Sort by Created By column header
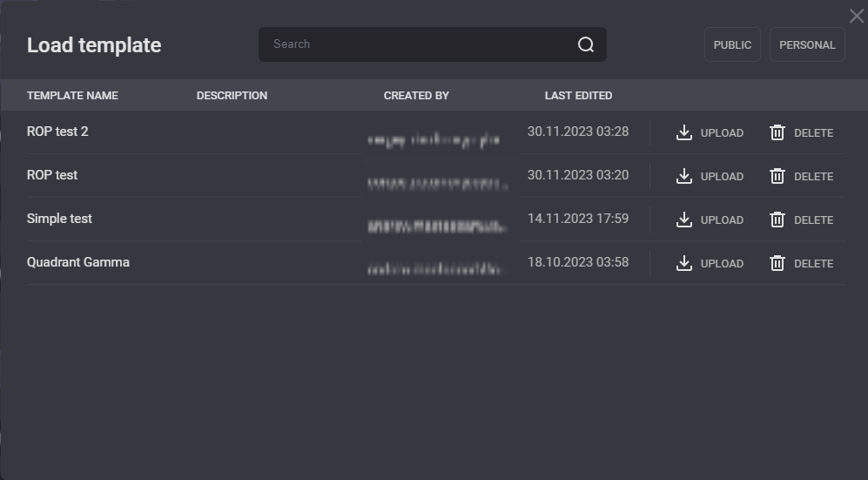Screen dimensions: 868x480 coord(416,96)
